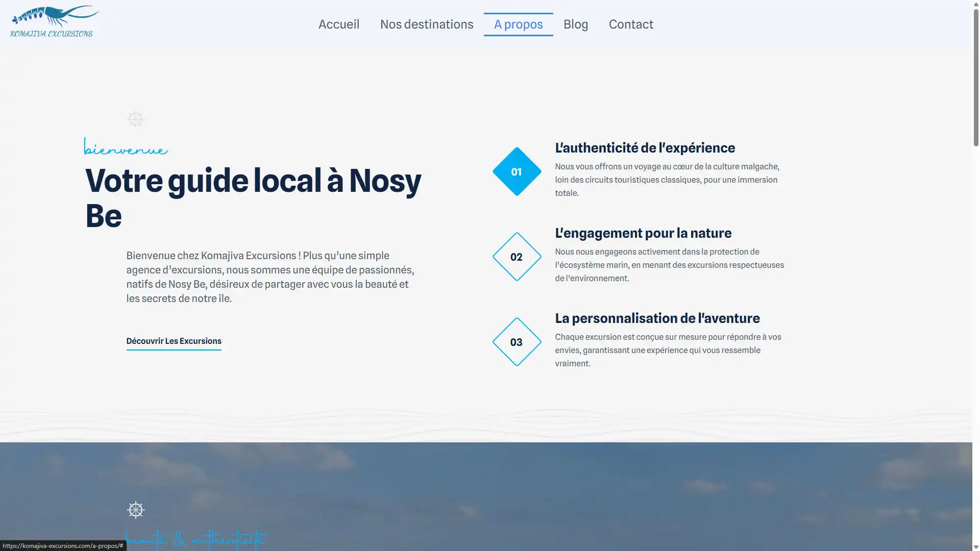Image resolution: width=980 pixels, height=551 pixels.
Task: Click the filled blue 01 diamond icon
Action: coord(517,172)
